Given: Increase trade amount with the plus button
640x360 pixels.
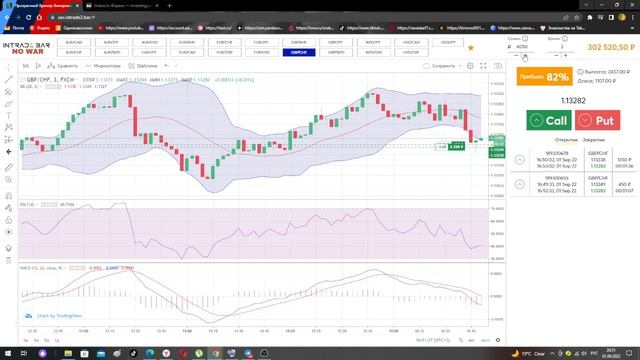Looking at the screenshot, I should (526, 56).
